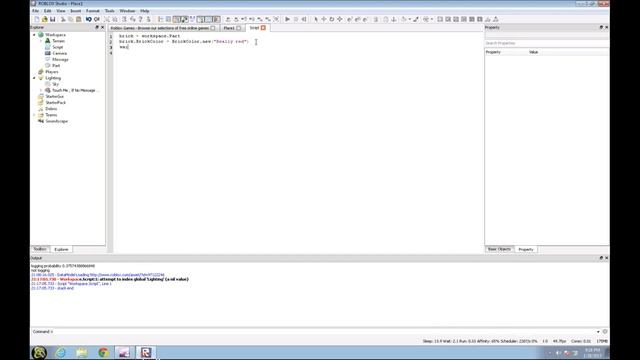Viewport: 640px width, 360px height.
Task: Click the Undo toolbar icon
Action: coord(89,19)
